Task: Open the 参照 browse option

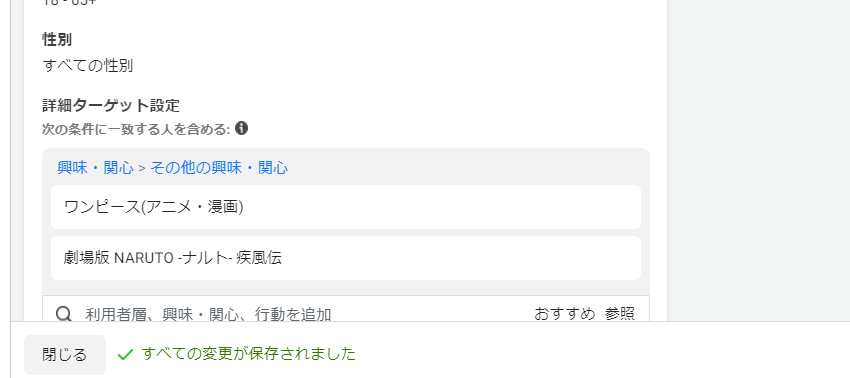Action: [620, 314]
